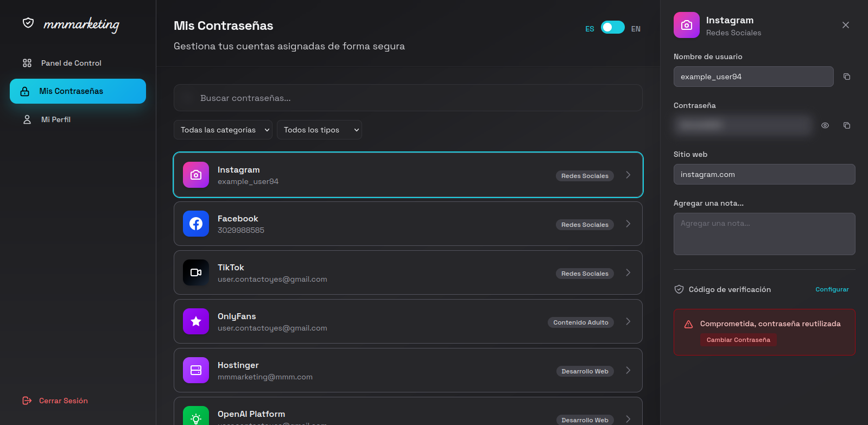Click Configurar link for verification code
The image size is (868, 425).
(x=832, y=289)
